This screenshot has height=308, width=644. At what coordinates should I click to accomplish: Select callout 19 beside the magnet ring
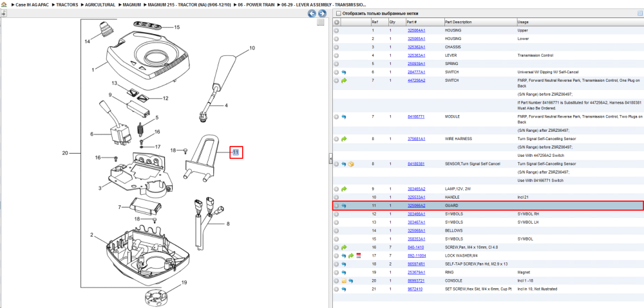click(184, 282)
